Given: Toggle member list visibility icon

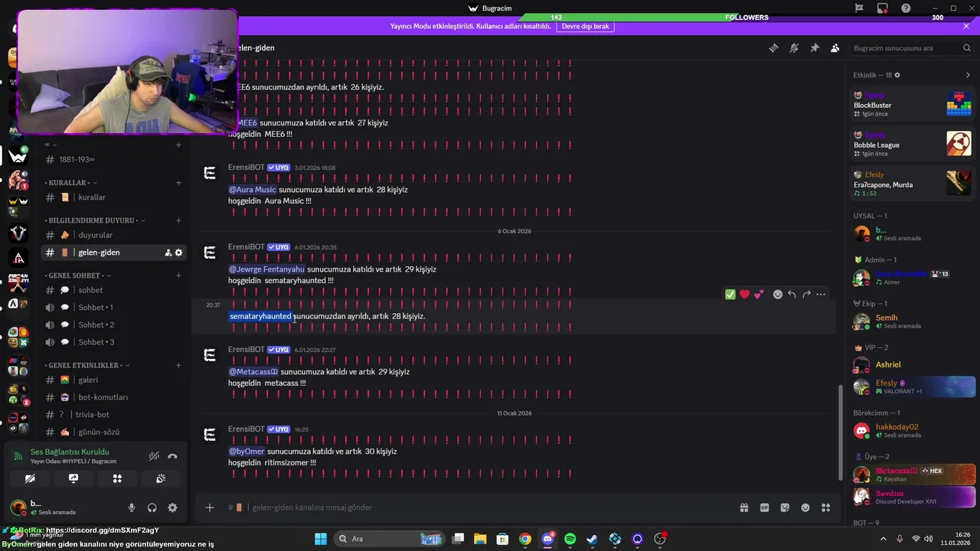Looking at the screenshot, I should point(835,47).
